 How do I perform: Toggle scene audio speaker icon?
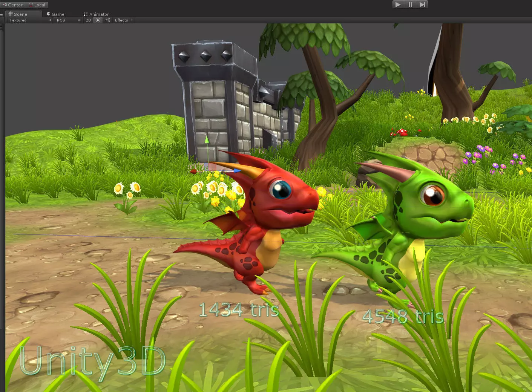point(108,20)
